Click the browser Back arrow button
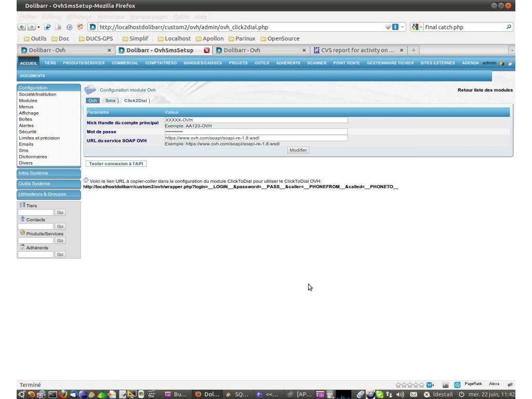532x399 pixels. (22, 27)
